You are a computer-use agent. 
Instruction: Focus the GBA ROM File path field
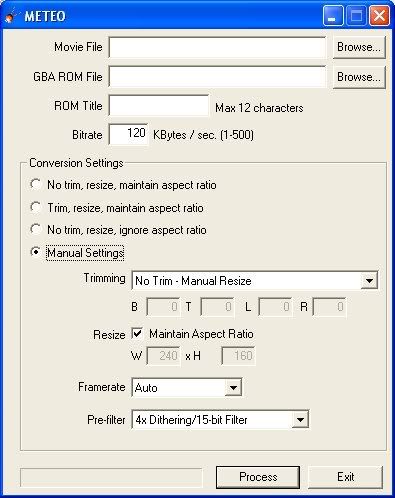point(217,77)
